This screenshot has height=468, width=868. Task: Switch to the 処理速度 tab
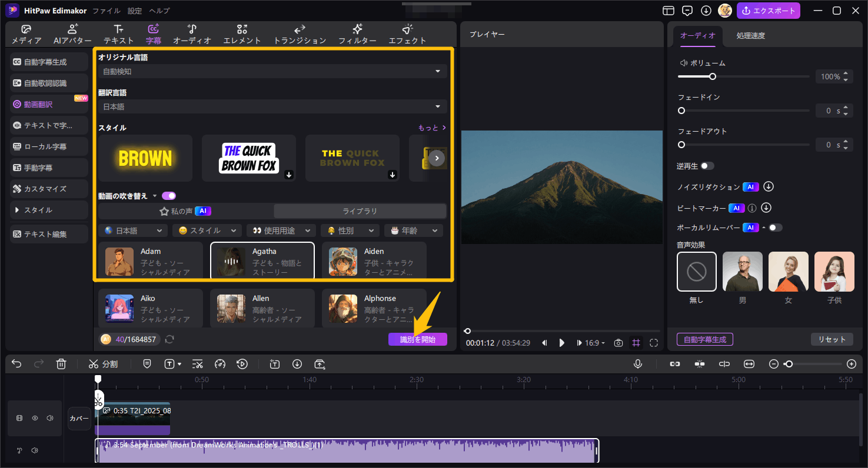point(750,36)
